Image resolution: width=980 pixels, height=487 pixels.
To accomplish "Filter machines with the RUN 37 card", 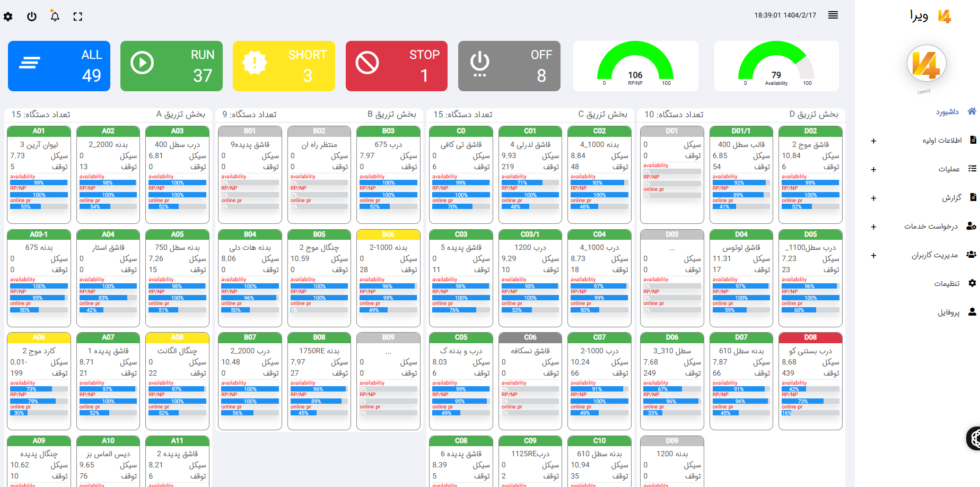I will pyautogui.click(x=171, y=66).
